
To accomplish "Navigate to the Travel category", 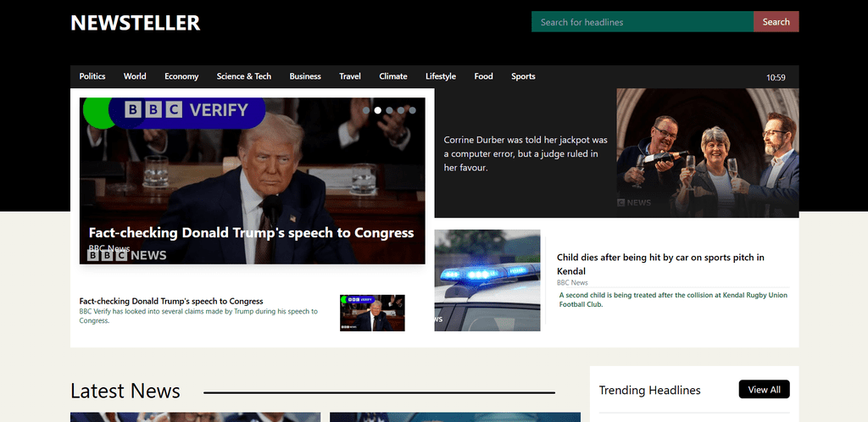I will tap(350, 76).
